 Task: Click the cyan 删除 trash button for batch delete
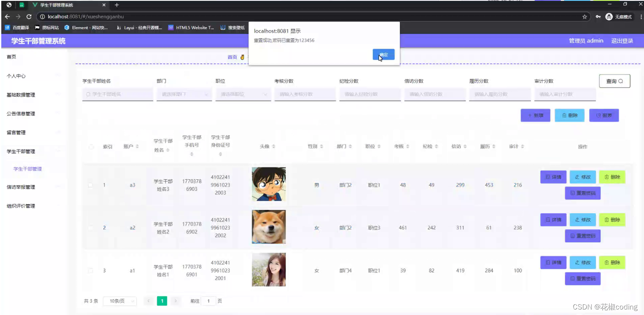(569, 115)
